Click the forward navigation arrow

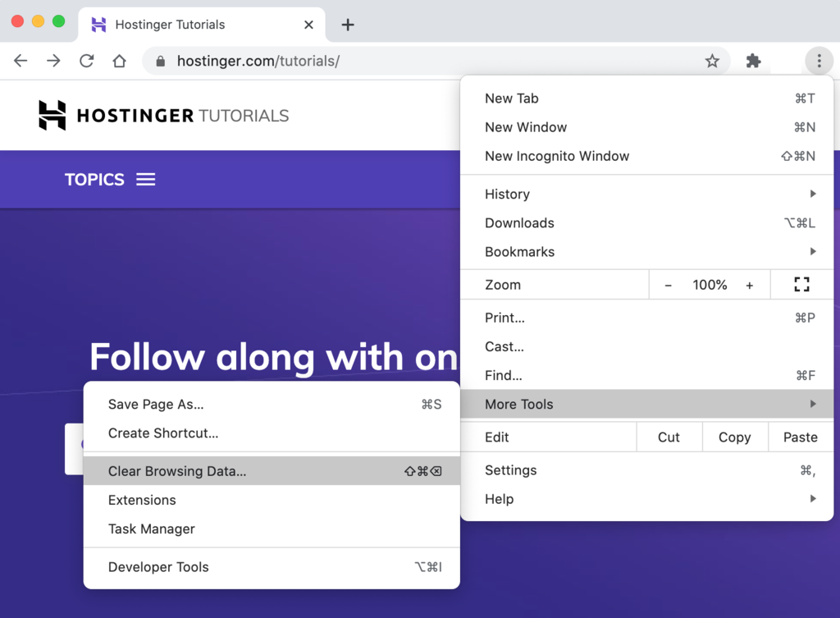[x=53, y=60]
